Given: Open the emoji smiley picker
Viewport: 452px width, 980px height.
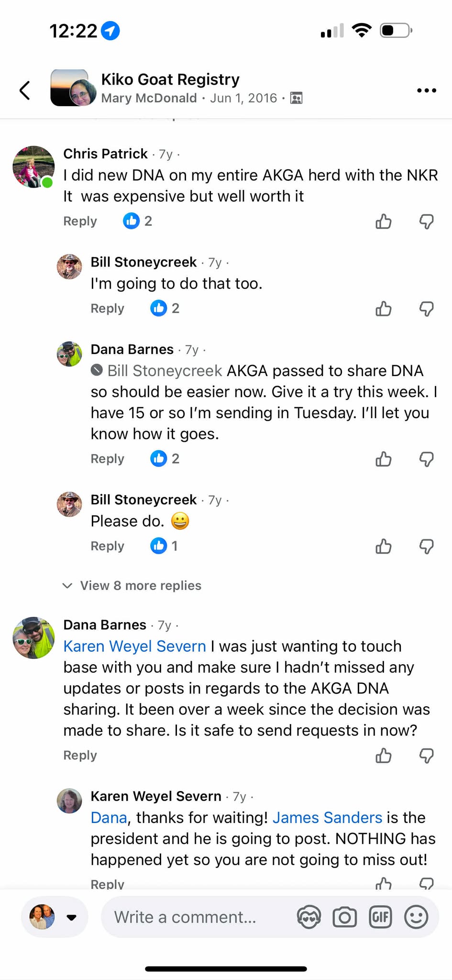Looking at the screenshot, I should (x=416, y=917).
